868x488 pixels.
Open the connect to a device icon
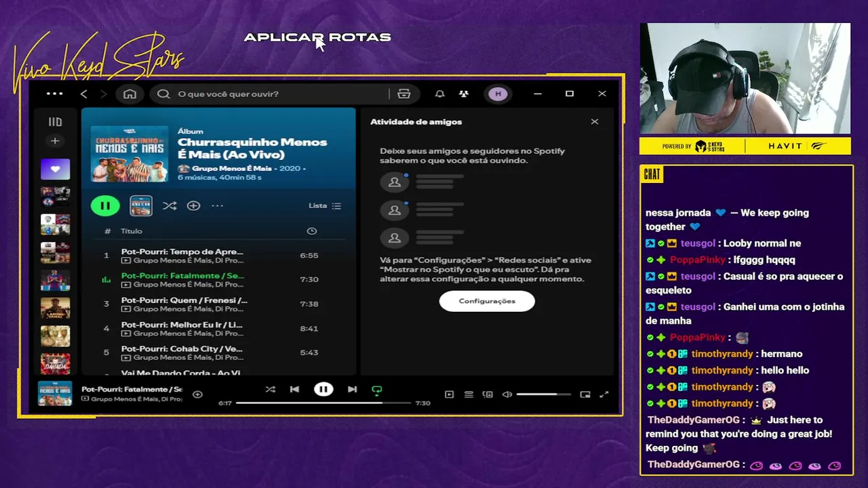488,394
